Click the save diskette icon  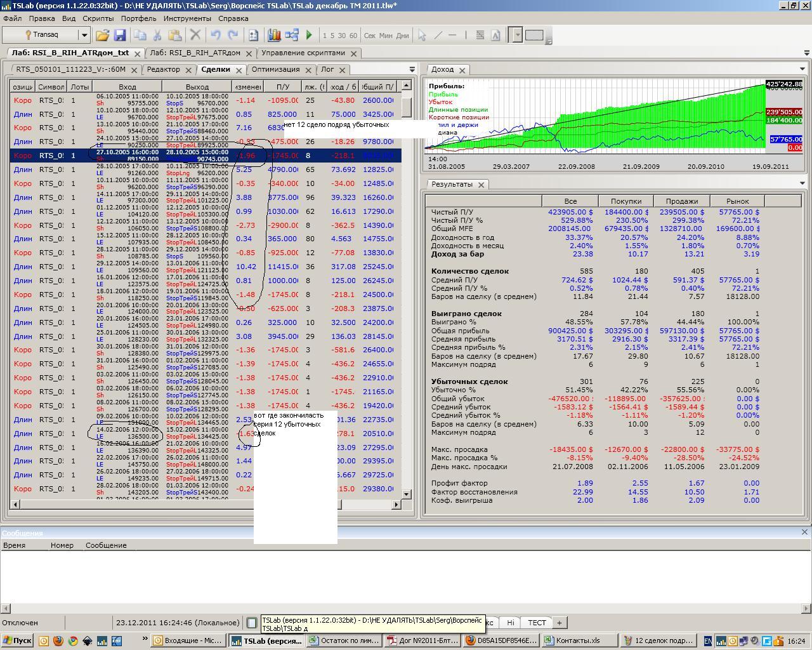pos(119,36)
